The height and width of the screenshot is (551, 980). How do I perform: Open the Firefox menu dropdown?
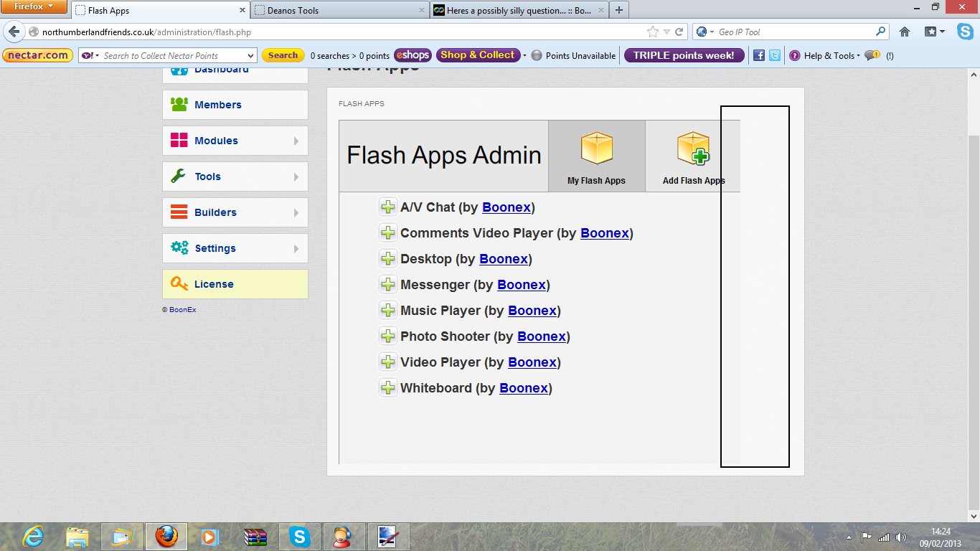coord(34,7)
